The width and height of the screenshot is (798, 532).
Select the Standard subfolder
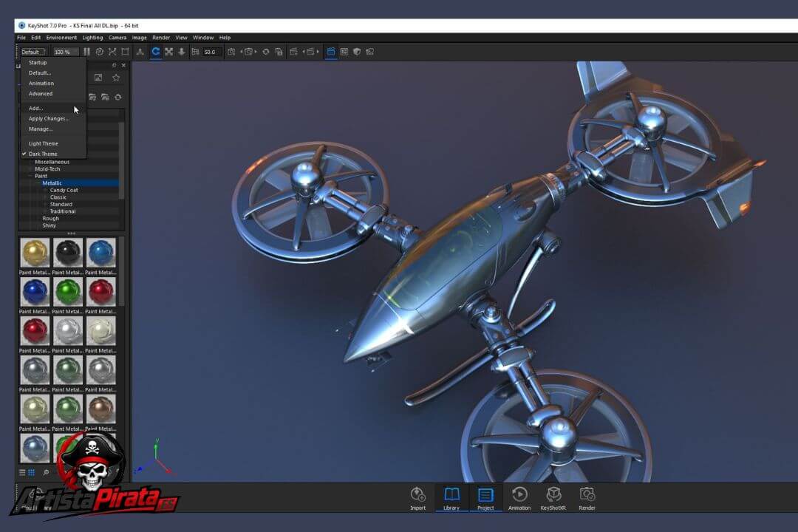pos(61,205)
